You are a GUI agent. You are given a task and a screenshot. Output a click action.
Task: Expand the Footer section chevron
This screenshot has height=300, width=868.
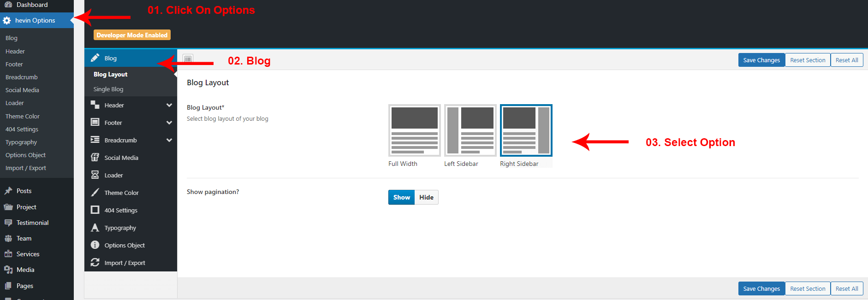(x=169, y=123)
